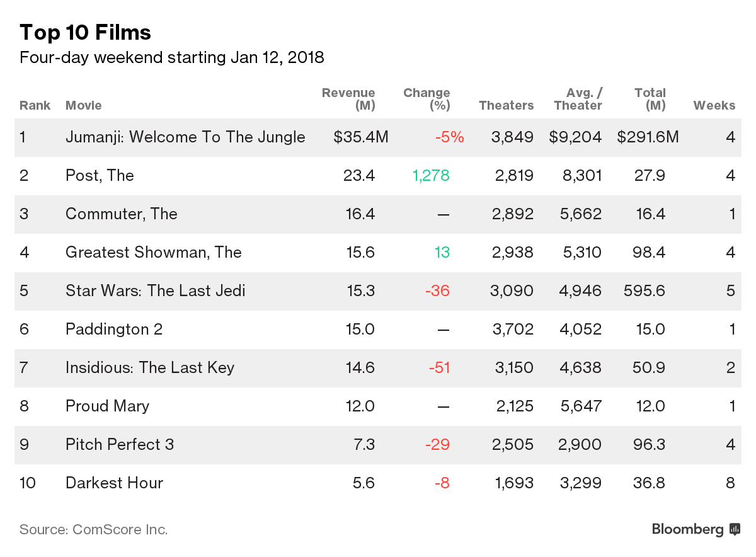Click the Paddington 2 movie title

tap(113, 329)
